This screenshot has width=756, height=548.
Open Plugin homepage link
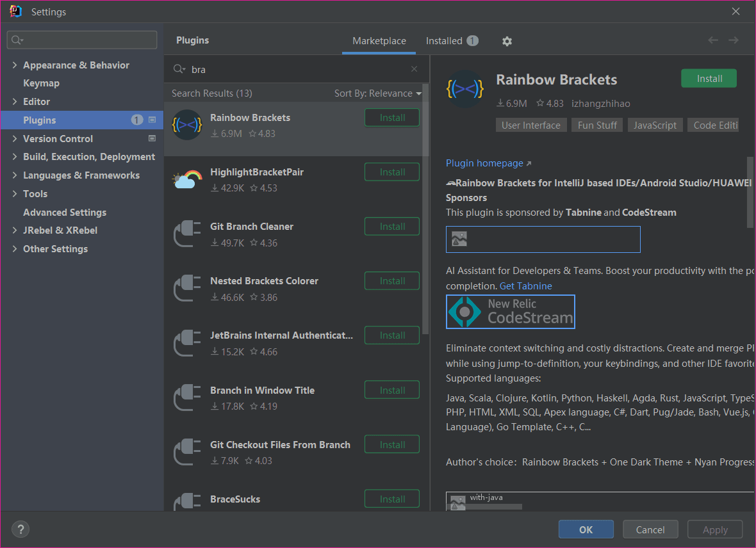pyautogui.click(x=488, y=163)
